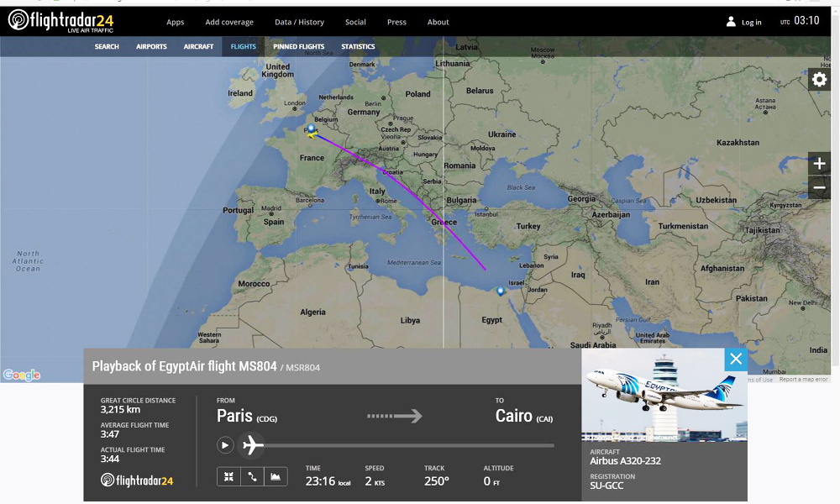The image size is (840, 504).
Task: Switch to the Airports tab
Action: (x=151, y=46)
